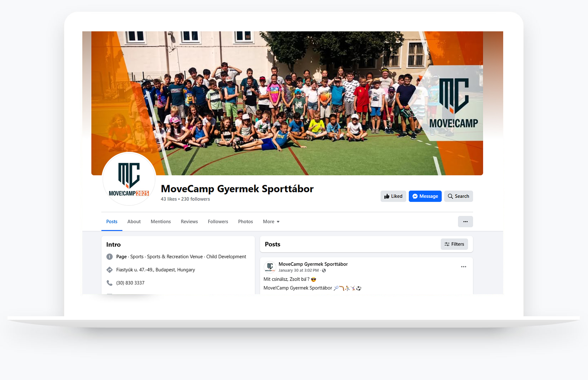The width and height of the screenshot is (588, 380).
Task: Open the 230 followers link
Action: 196,199
